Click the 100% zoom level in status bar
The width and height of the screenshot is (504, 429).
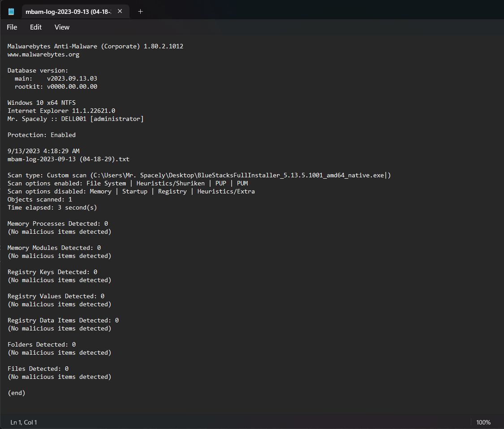pos(483,422)
